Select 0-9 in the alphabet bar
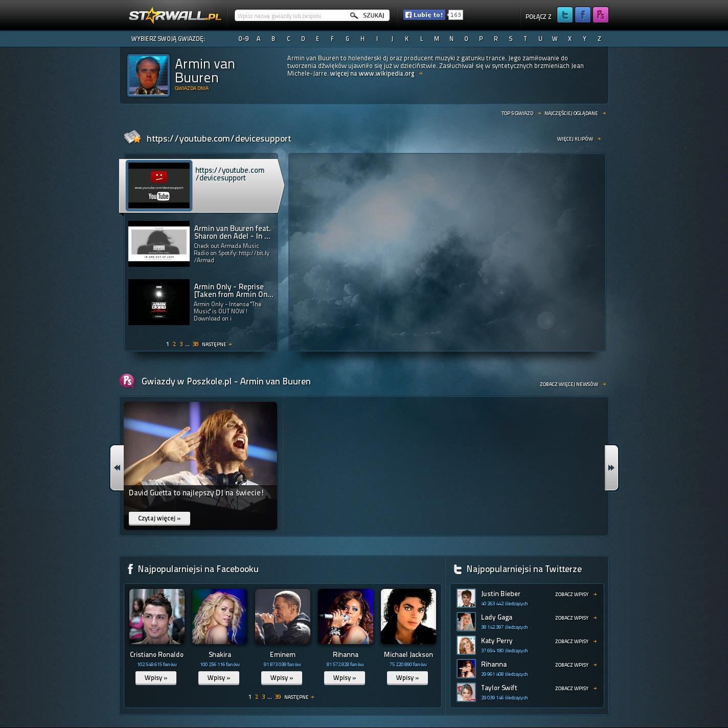The image size is (728, 728). click(243, 39)
